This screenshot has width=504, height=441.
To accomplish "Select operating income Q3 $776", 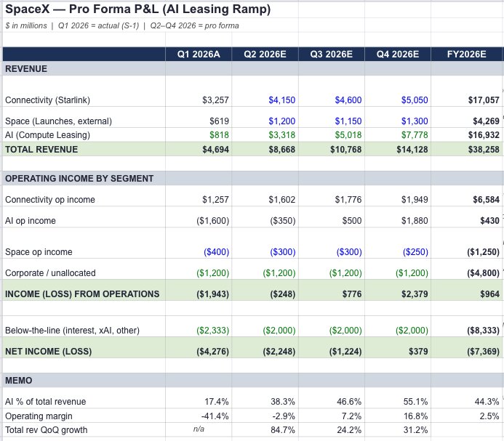I will tap(352, 294).
